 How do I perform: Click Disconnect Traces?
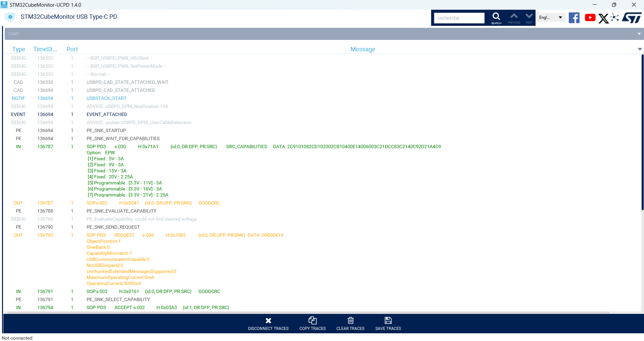coord(268,320)
